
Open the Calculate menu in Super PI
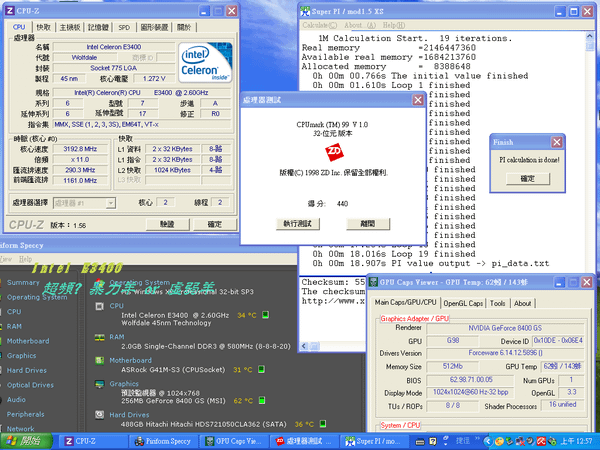[320, 25]
